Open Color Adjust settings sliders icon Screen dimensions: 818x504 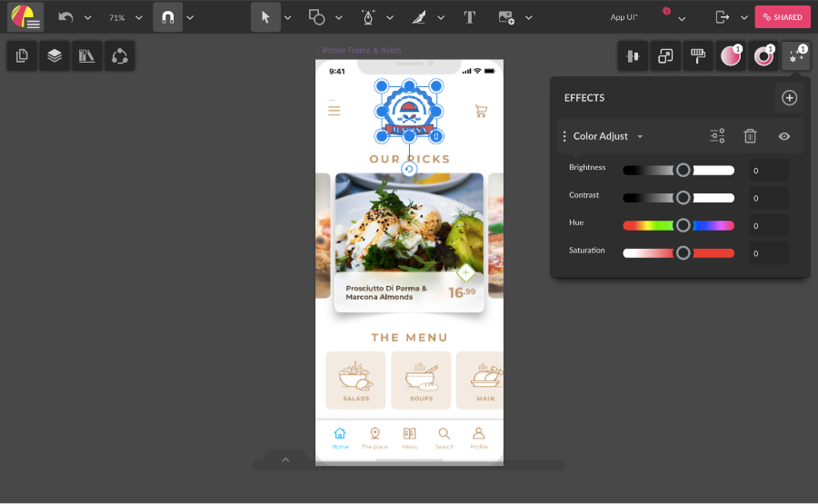click(x=717, y=136)
